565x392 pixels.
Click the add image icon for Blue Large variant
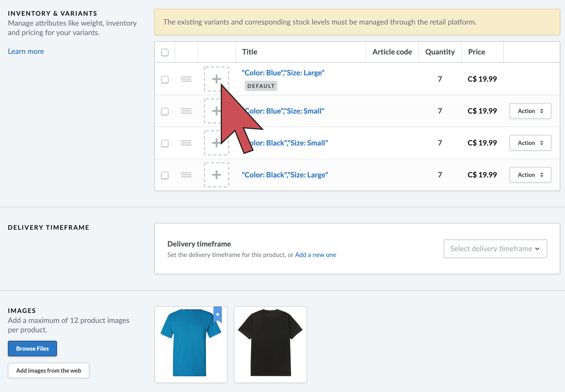pos(216,79)
